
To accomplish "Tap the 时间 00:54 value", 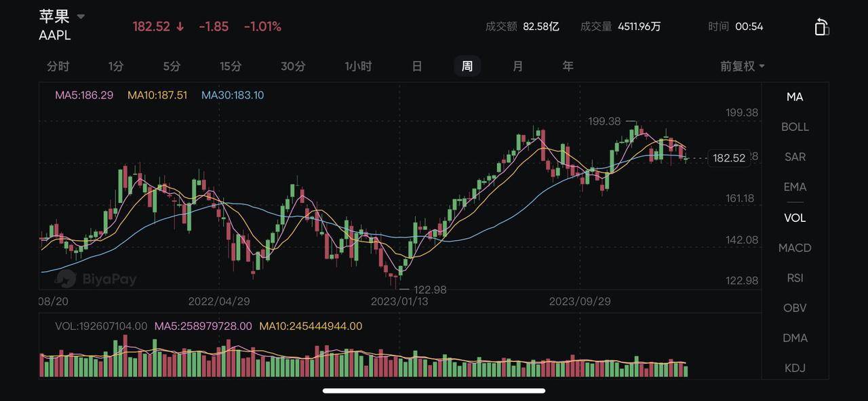I will (749, 26).
